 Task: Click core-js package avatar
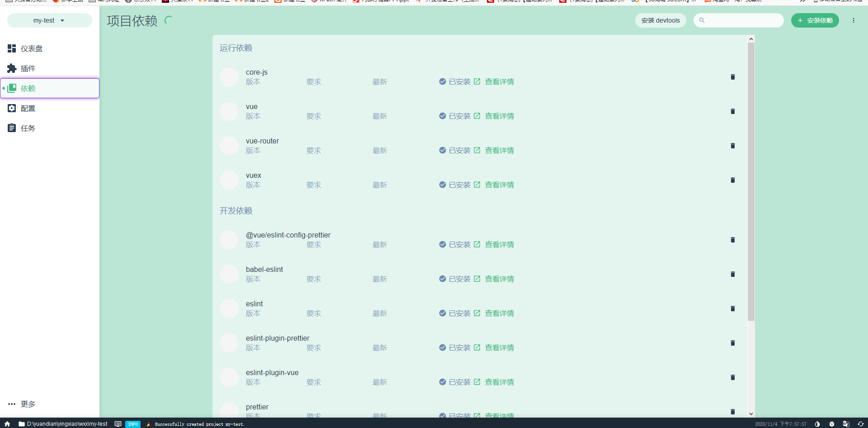click(229, 77)
